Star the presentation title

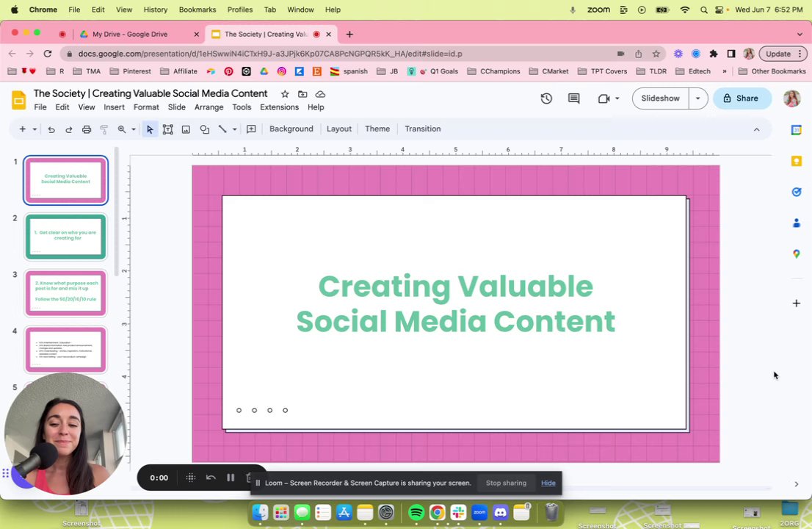tap(285, 94)
